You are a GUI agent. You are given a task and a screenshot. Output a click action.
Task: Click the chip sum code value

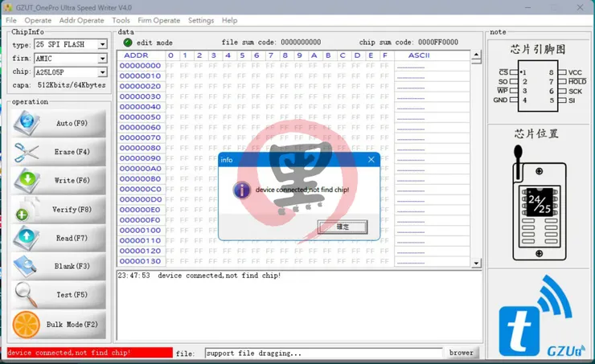438,42
